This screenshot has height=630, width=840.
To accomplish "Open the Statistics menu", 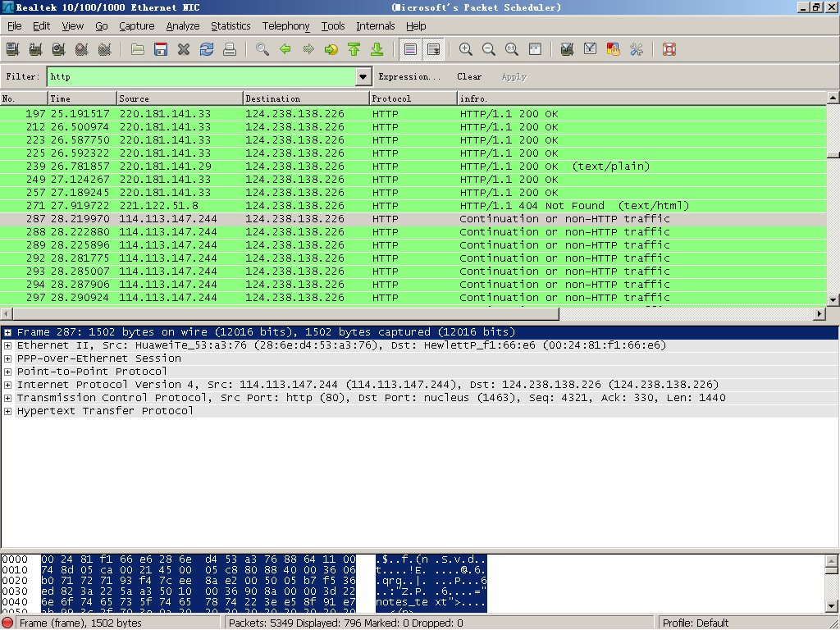I will tap(231, 25).
